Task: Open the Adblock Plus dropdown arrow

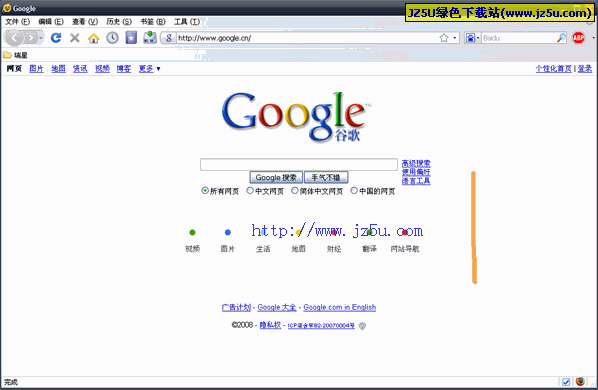Action: 593,38
